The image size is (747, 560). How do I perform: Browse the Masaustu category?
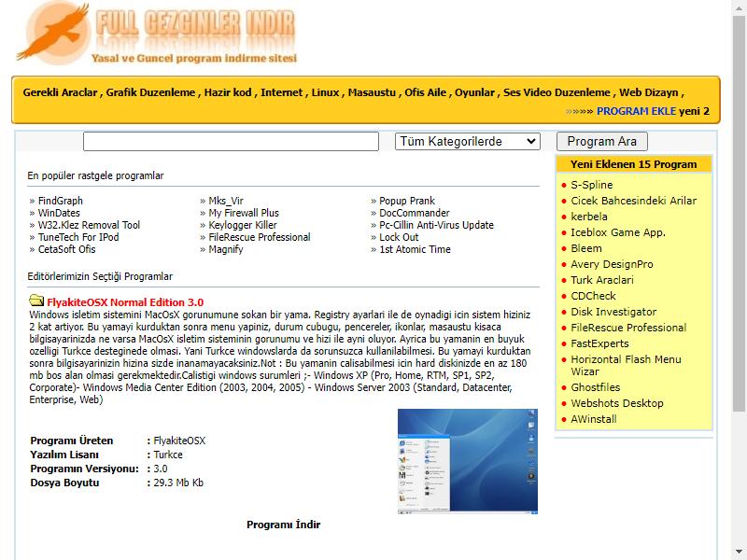coord(372,92)
